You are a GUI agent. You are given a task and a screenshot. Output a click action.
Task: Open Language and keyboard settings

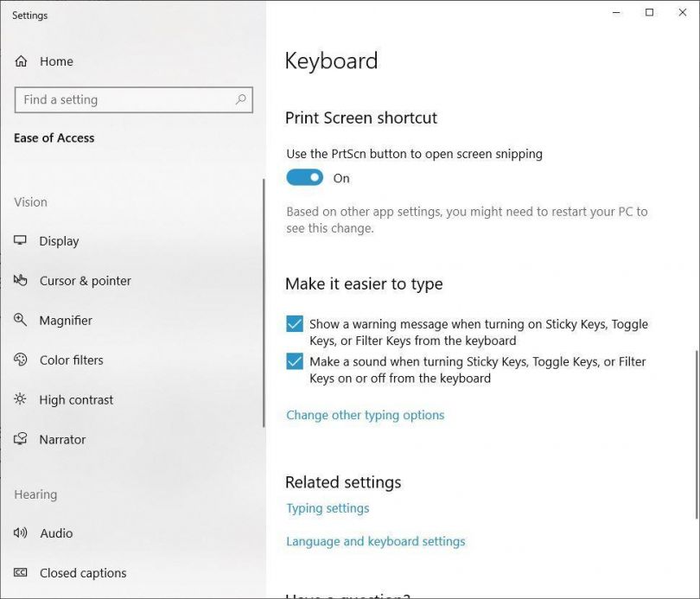click(375, 541)
